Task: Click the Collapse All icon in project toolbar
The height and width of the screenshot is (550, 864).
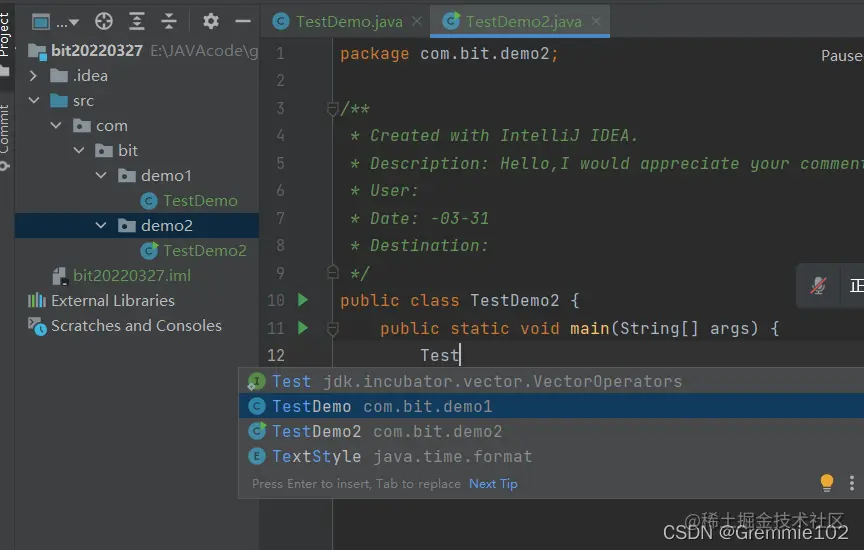Action: click(x=169, y=21)
